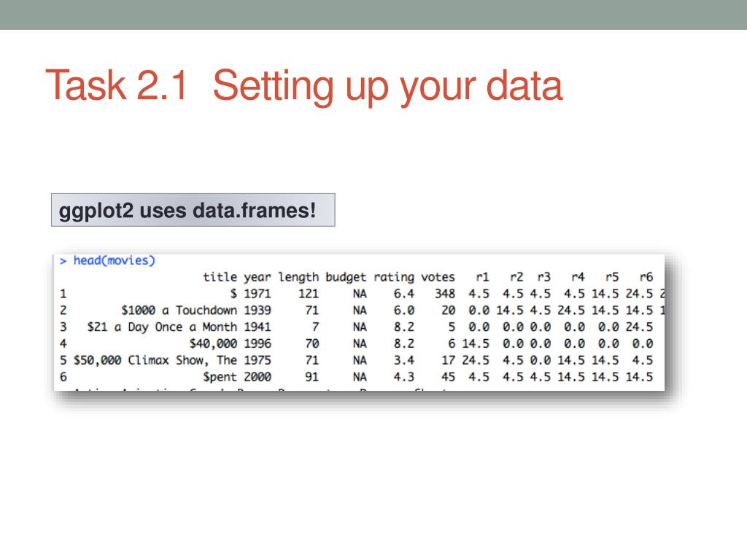
Task: Click the 'length' column header
Action: coord(298,277)
